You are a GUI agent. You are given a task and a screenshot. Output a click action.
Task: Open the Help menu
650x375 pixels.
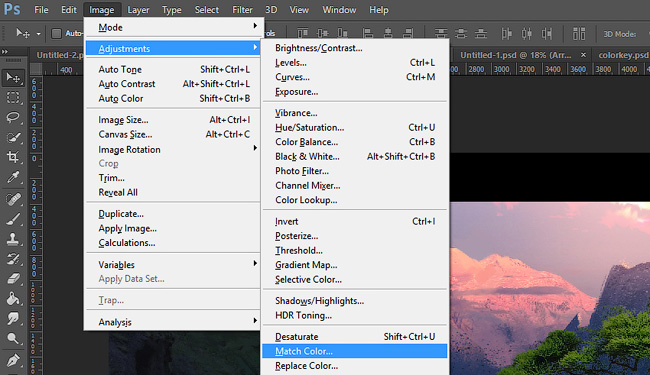point(378,10)
